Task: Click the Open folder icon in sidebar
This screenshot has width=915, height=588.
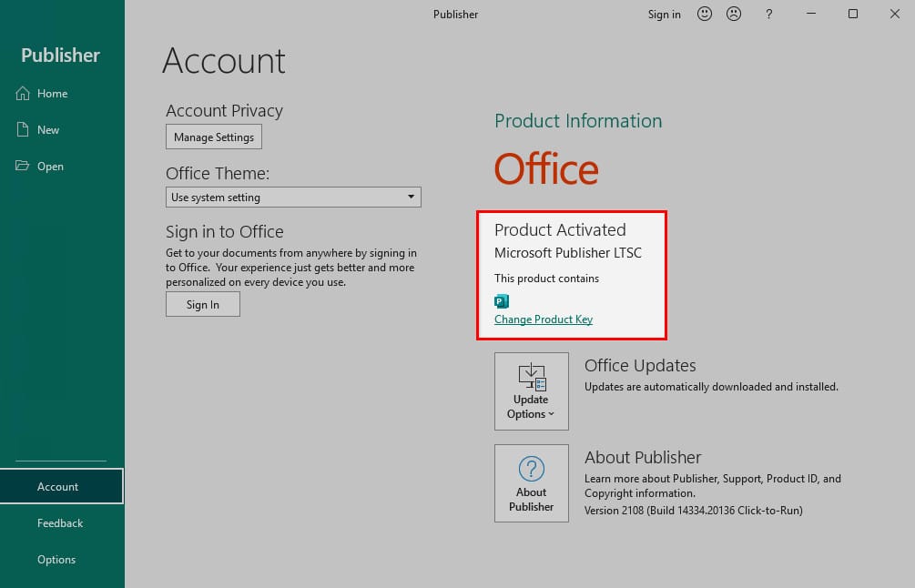Action: click(22, 166)
